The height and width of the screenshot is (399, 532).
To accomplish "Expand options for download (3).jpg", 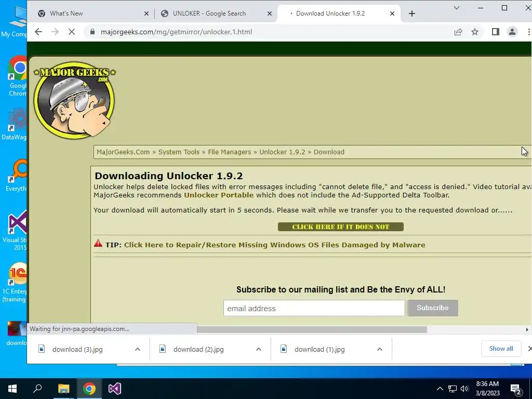I will [x=137, y=349].
